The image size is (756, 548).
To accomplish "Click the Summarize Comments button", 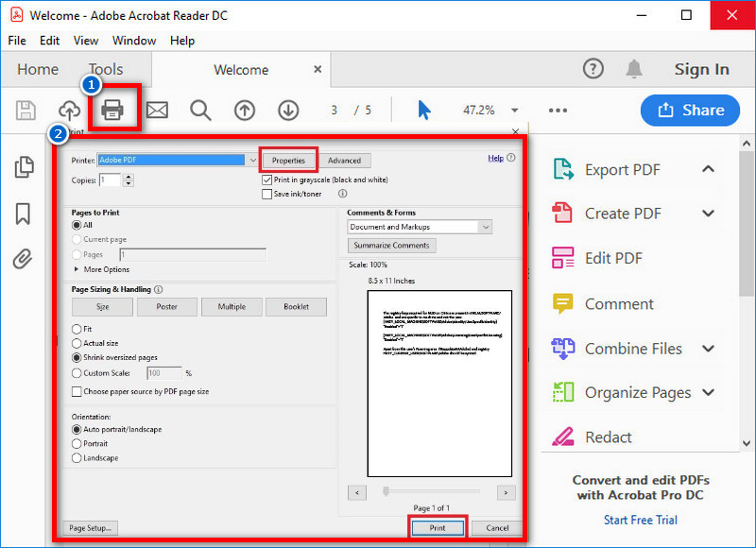I will pyautogui.click(x=391, y=246).
